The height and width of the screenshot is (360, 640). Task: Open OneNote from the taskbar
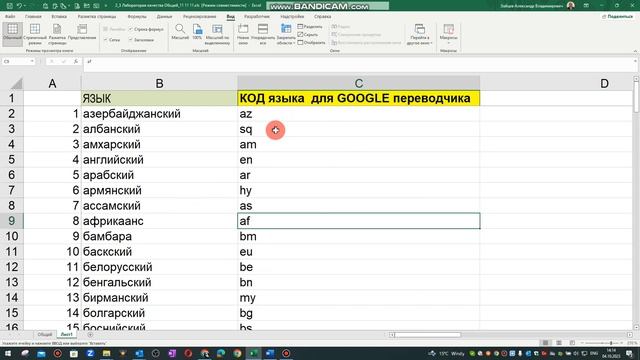coord(172,353)
